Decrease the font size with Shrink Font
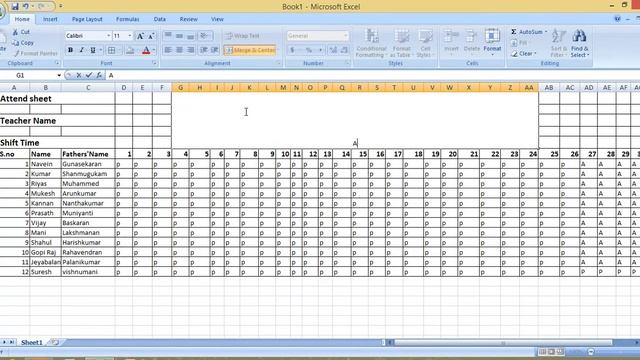Image resolution: width=640 pixels, height=360 pixels. (151, 36)
